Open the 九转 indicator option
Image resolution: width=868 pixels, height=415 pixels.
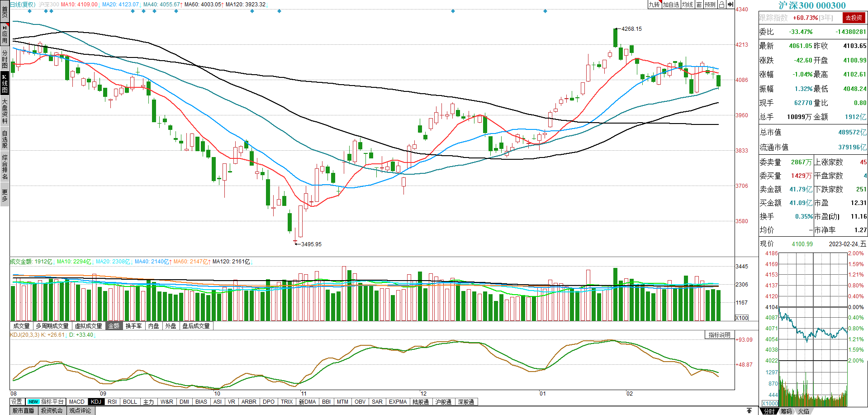click(x=654, y=5)
